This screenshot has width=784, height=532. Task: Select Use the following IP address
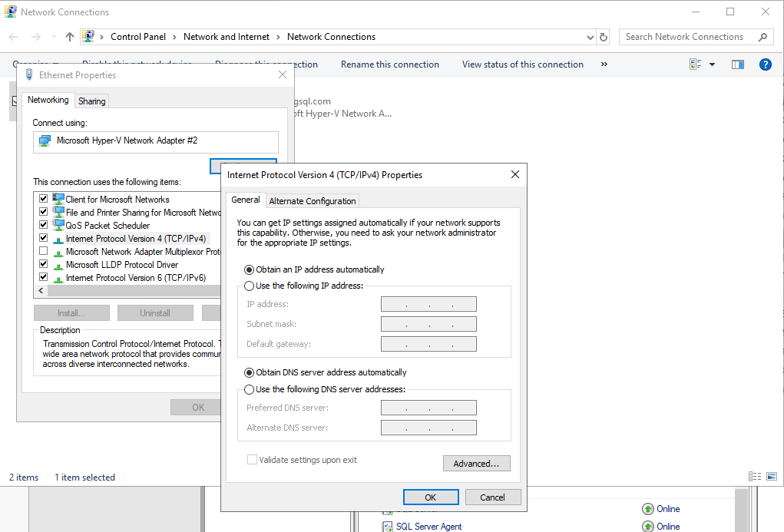click(249, 286)
